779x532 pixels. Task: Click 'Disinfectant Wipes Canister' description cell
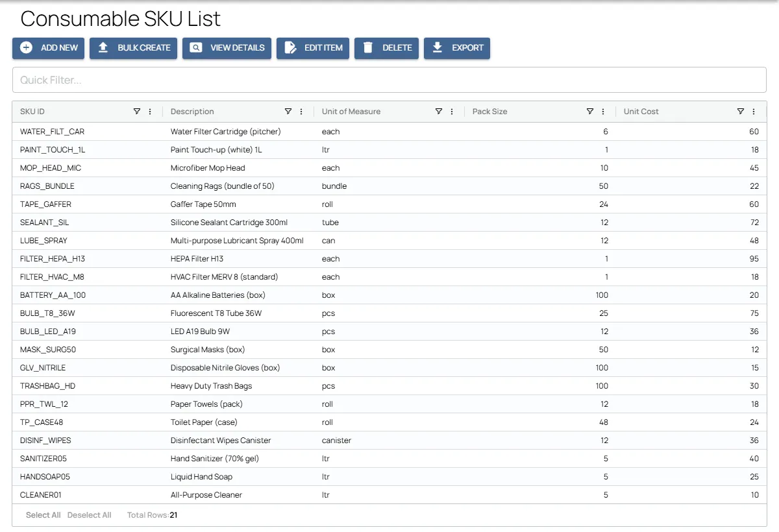point(238,441)
